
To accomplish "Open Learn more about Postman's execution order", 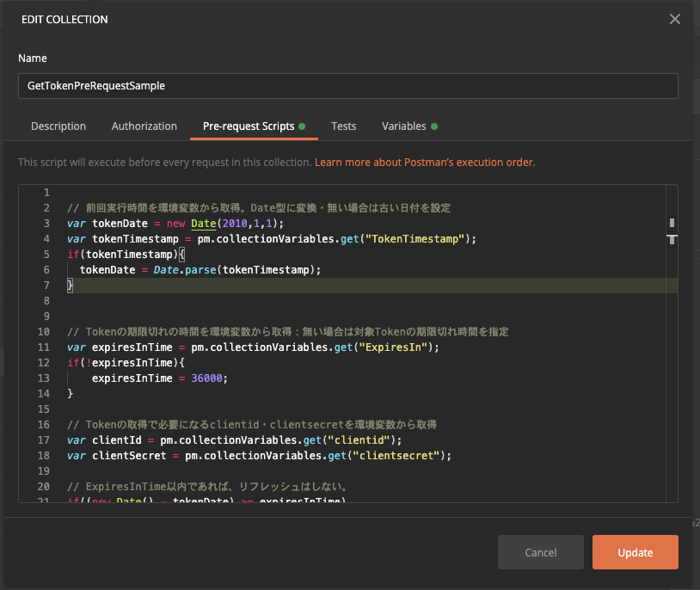I will click(425, 162).
